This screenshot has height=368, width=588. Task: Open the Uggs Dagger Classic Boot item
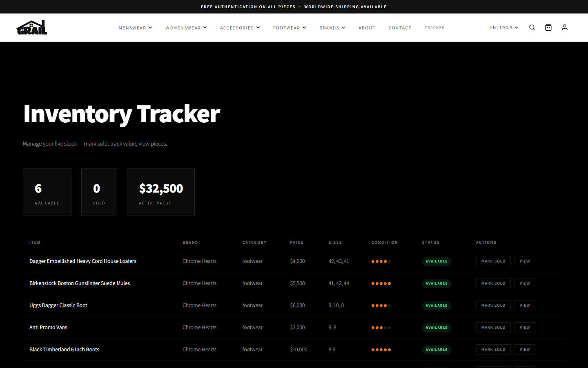(x=58, y=305)
